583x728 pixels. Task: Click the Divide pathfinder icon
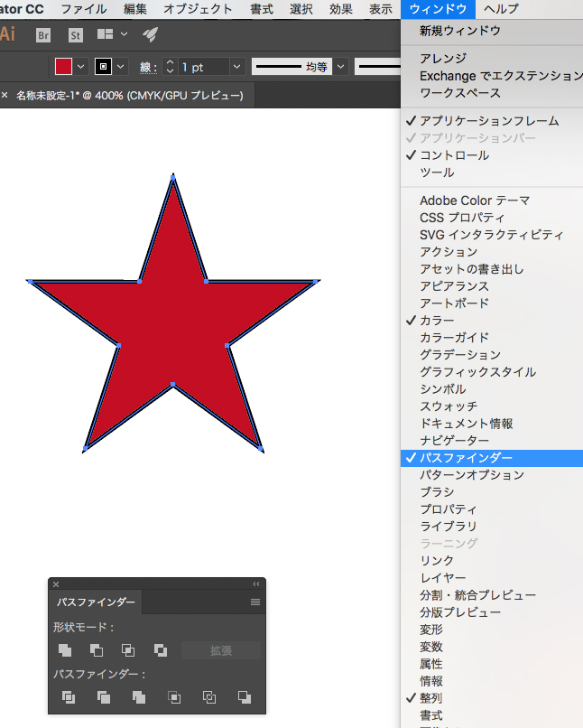69,697
